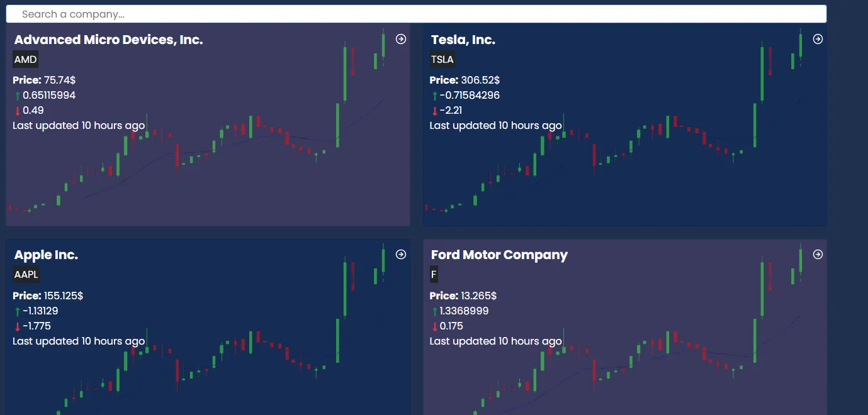Open Tesla details via arrow icon
The width and height of the screenshot is (868, 415).
818,39
